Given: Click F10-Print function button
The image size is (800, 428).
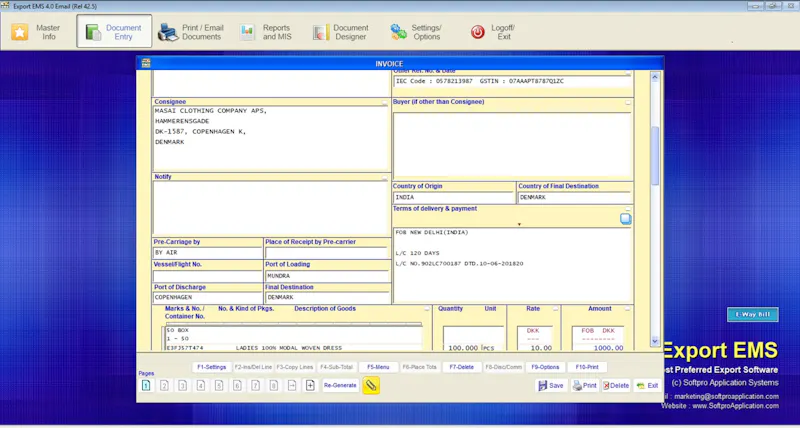Looking at the screenshot, I should [587, 367].
